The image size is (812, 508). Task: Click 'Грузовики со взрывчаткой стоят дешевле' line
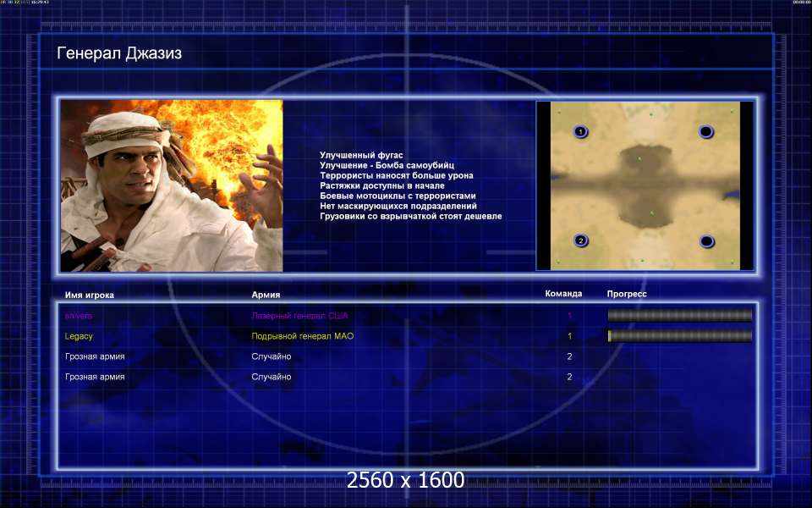pyautogui.click(x=411, y=216)
